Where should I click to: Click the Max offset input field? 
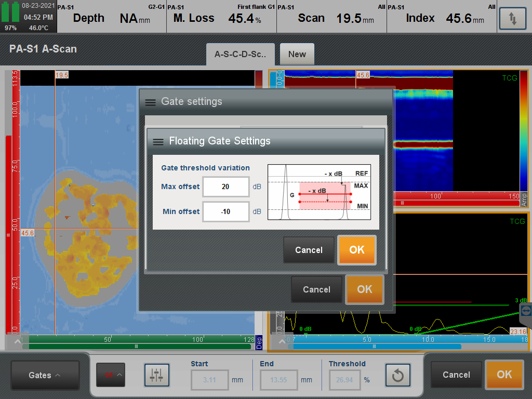tap(225, 187)
